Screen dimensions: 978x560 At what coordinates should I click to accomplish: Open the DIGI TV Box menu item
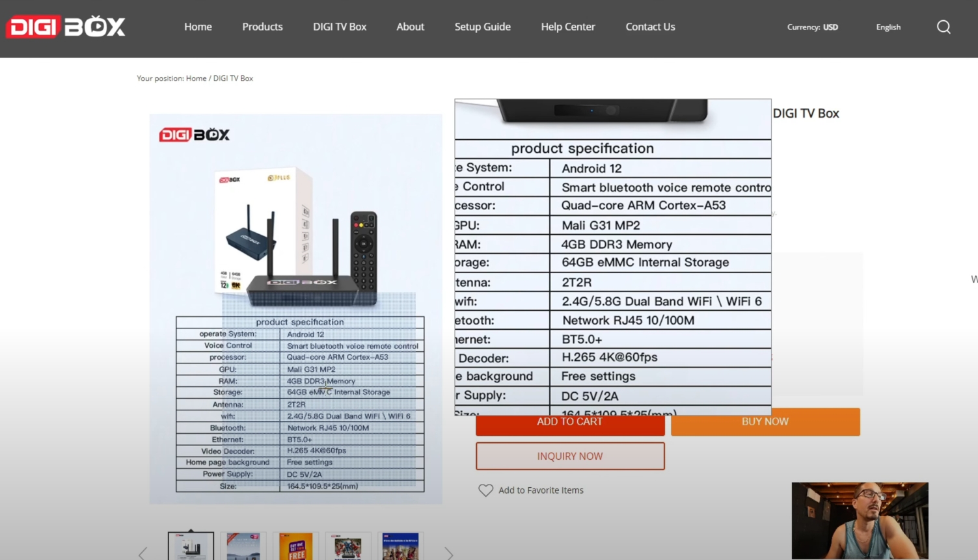pyautogui.click(x=340, y=27)
